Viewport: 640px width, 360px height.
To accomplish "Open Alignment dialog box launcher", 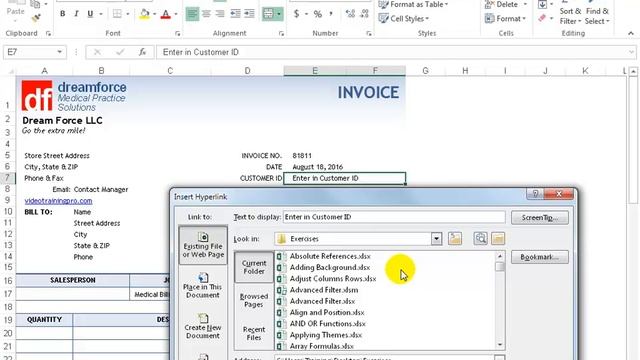I will pos(281,33).
